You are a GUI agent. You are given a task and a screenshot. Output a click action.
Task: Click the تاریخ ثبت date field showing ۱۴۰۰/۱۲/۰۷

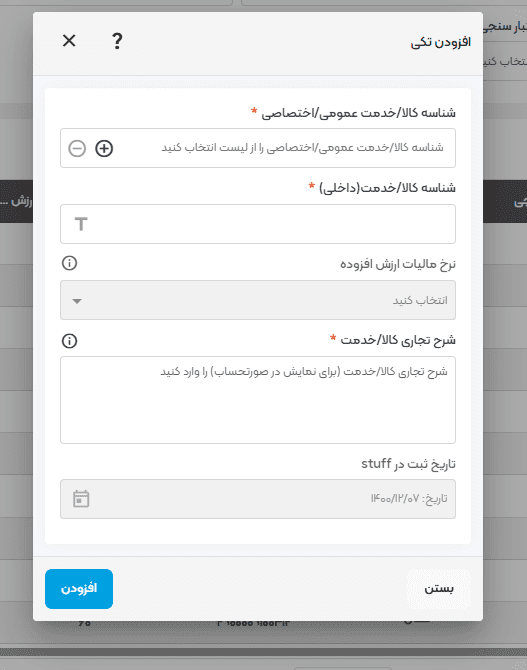tap(258, 499)
